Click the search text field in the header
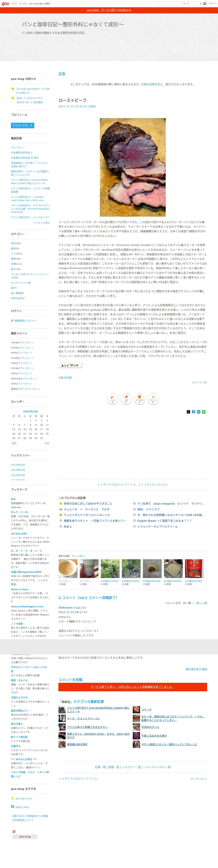 (169, 4)
